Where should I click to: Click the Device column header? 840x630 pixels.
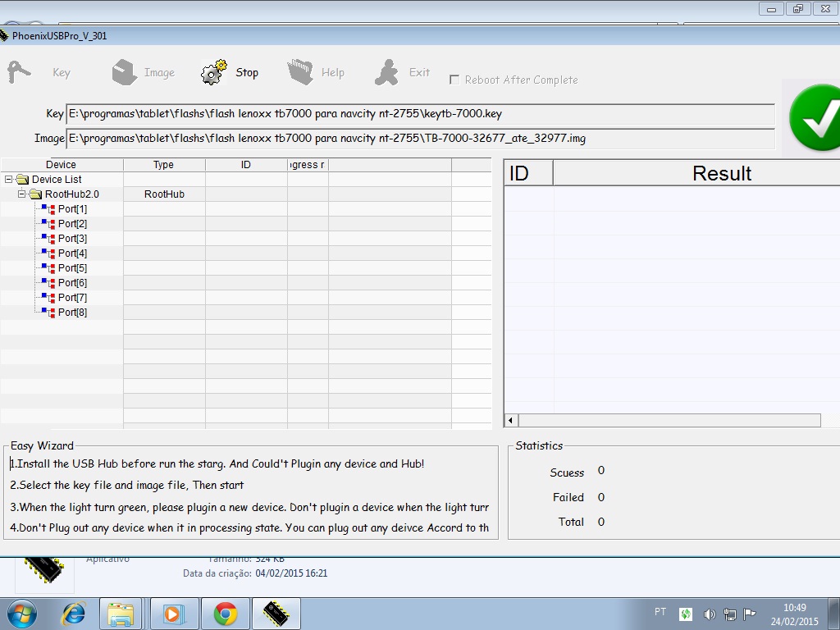tap(62, 164)
